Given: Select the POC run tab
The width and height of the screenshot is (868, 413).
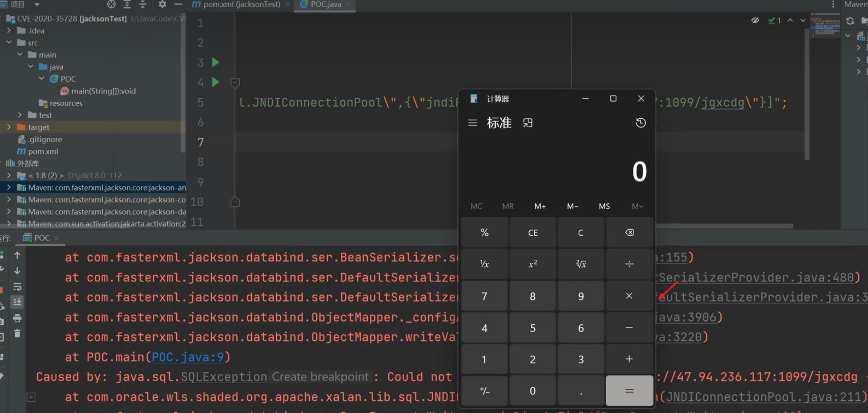Looking at the screenshot, I should (41, 238).
